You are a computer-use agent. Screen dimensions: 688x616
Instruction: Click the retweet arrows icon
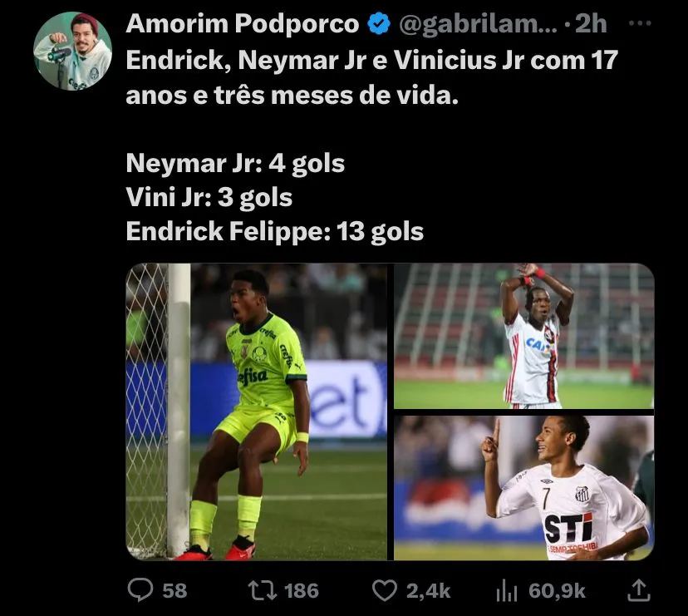point(262,590)
